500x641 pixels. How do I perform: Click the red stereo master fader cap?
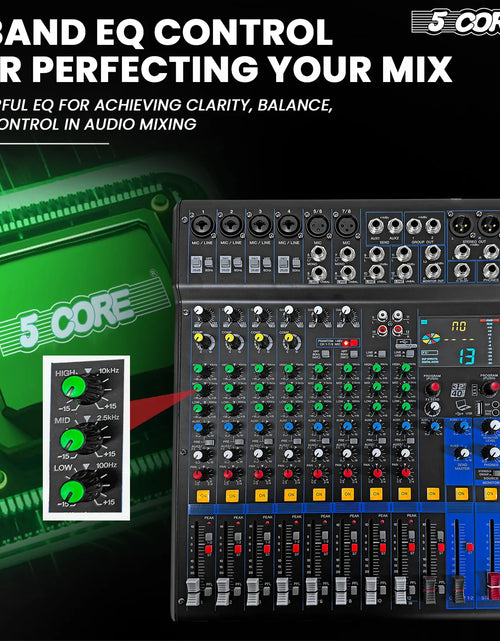[493, 586]
